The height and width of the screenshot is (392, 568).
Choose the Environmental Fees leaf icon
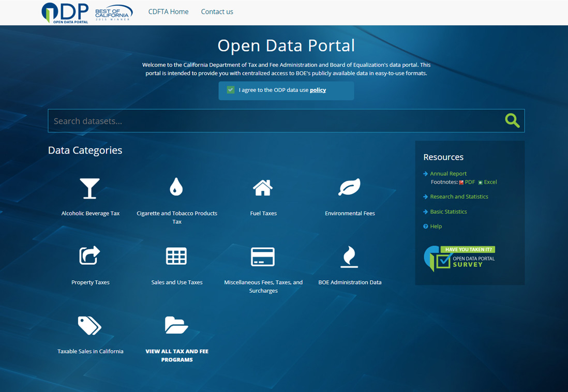(x=350, y=187)
